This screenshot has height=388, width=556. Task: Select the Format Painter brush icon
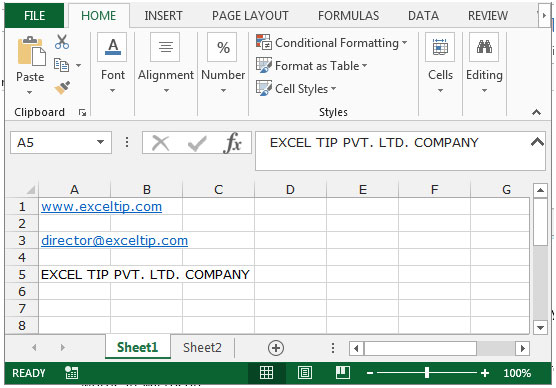[62, 87]
